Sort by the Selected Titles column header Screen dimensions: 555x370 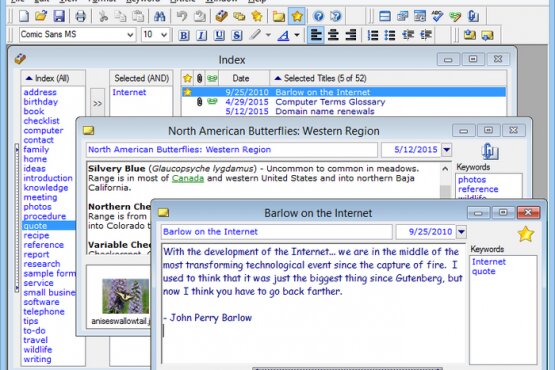point(389,78)
